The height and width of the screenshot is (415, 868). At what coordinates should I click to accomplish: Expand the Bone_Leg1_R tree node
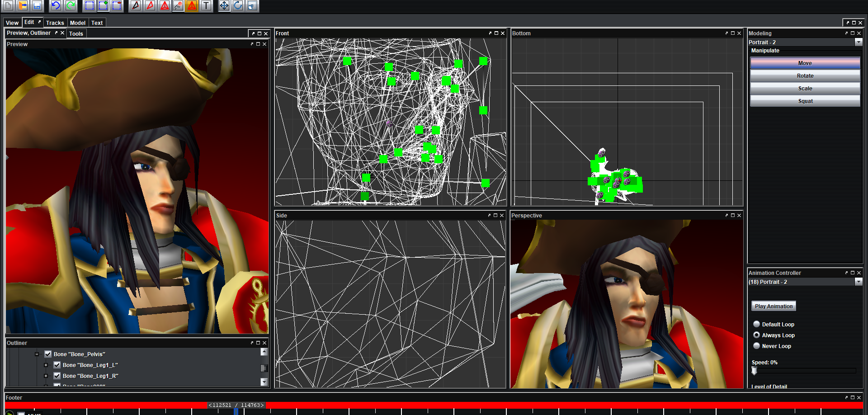pyautogui.click(x=46, y=376)
